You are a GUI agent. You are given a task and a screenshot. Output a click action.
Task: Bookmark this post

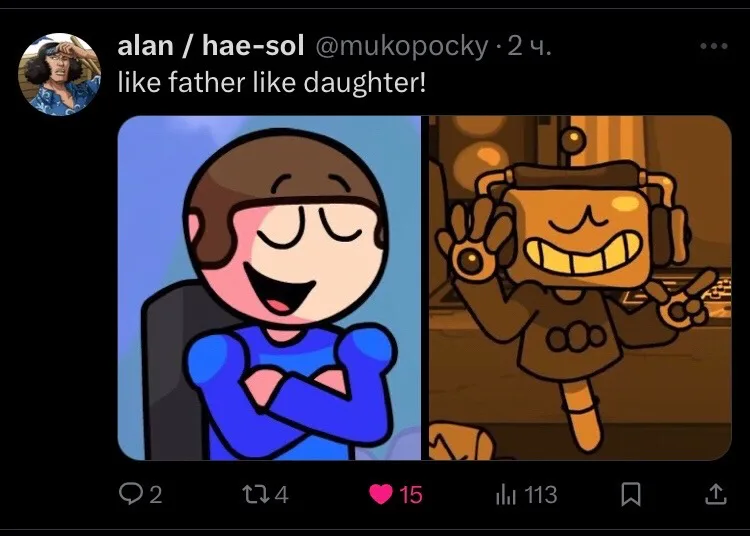click(x=630, y=494)
